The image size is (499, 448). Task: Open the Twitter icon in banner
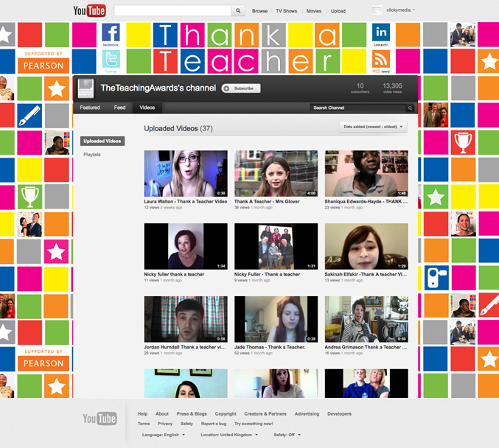[x=111, y=60]
